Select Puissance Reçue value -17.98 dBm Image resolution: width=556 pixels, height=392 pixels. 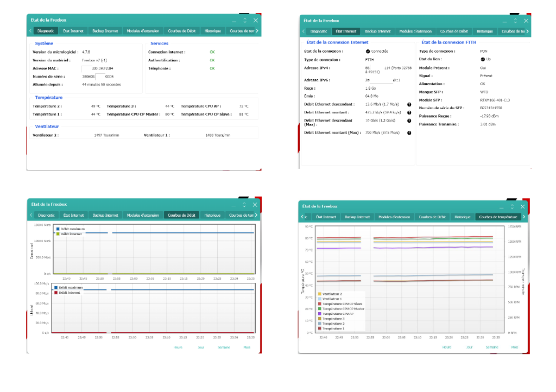click(489, 116)
